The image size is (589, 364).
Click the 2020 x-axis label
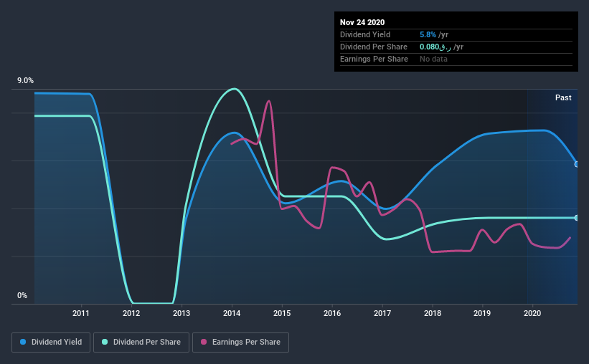click(532, 313)
